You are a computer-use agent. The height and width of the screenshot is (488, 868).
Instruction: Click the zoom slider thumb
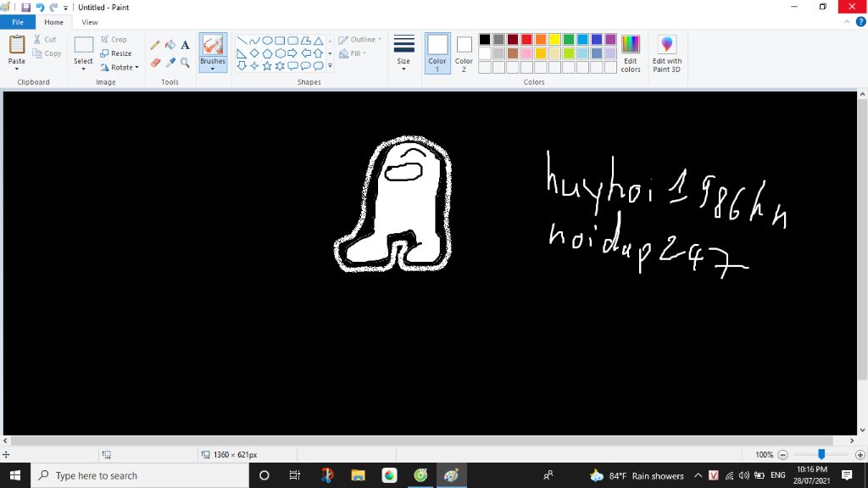click(x=821, y=454)
